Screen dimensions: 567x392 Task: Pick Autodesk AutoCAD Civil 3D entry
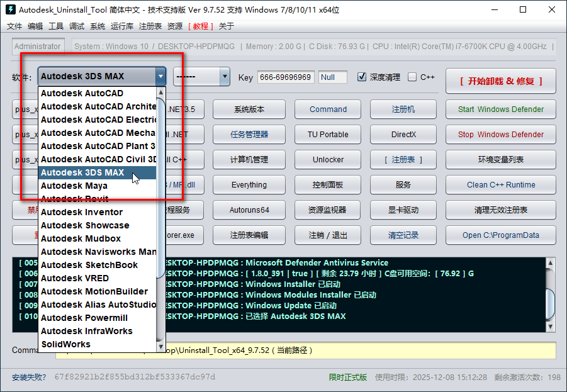98,159
